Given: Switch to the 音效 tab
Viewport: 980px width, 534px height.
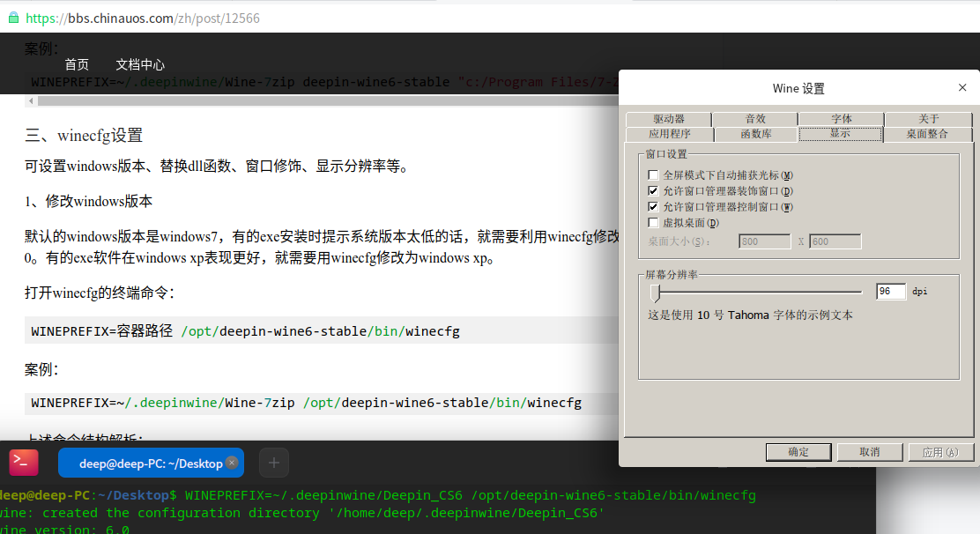Looking at the screenshot, I should [x=755, y=119].
